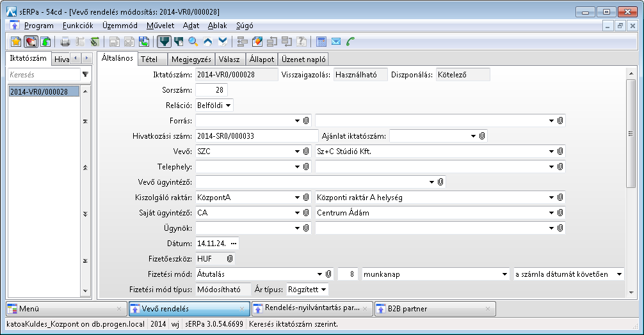Screen dimensions: 644x335
Task: Open the Reláció Belföldi dropdown
Action: tap(229, 105)
